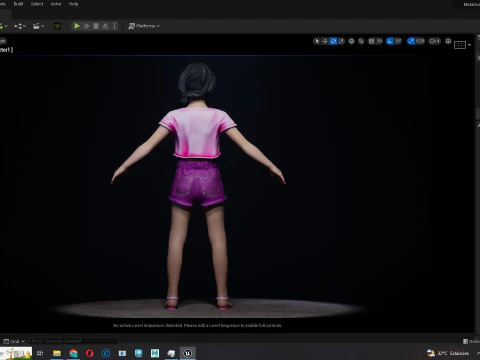Screen dimensions: 480x360
Task: Open the Opera browser from the taskbar
Action: [x=90, y=353]
